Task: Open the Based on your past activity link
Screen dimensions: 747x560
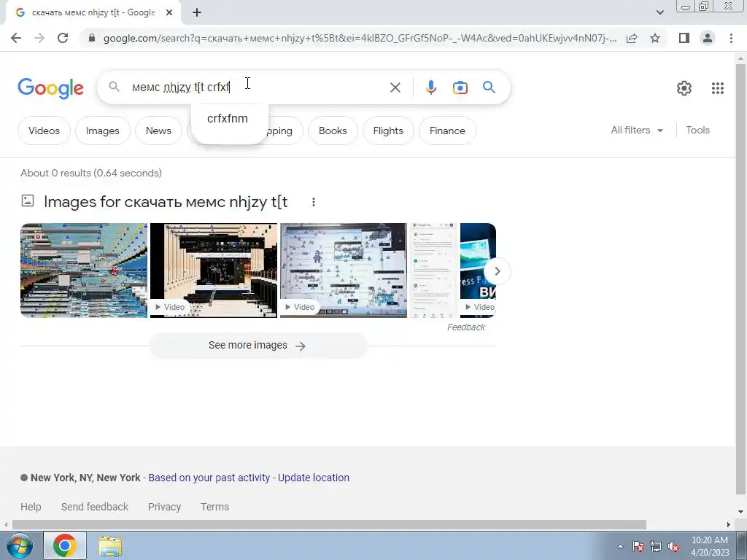Action: click(209, 478)
